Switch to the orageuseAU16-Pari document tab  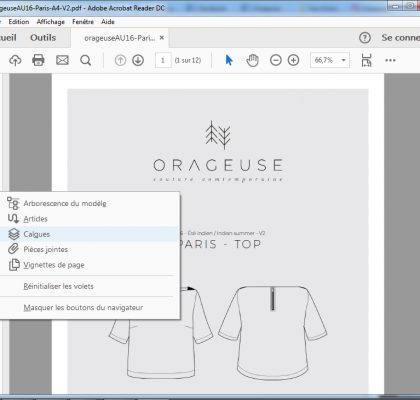point(120,38)
